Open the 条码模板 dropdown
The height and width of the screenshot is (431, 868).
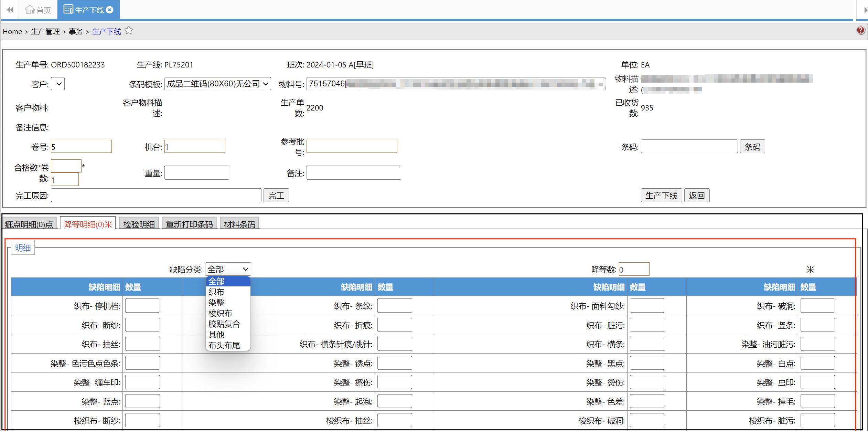tap(217, 84)
